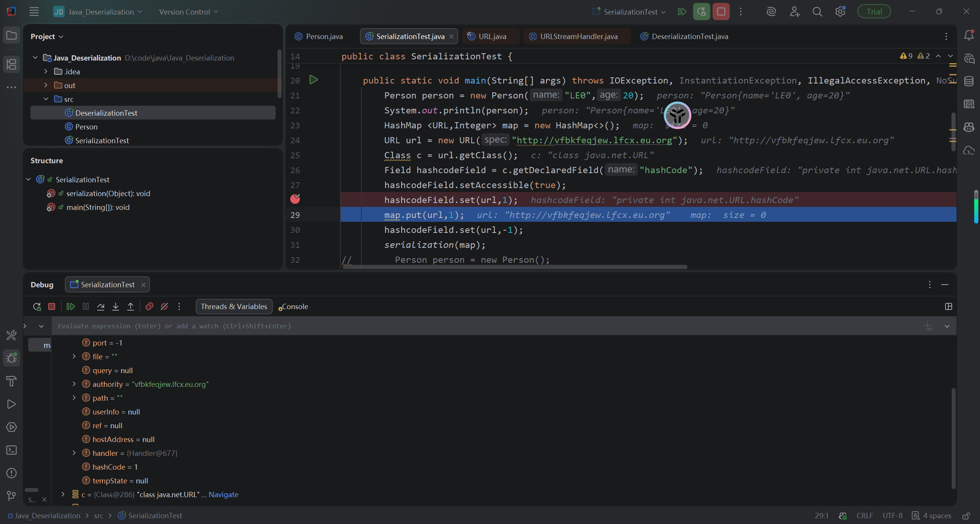Toggle breakpoint on line 28

295,199
